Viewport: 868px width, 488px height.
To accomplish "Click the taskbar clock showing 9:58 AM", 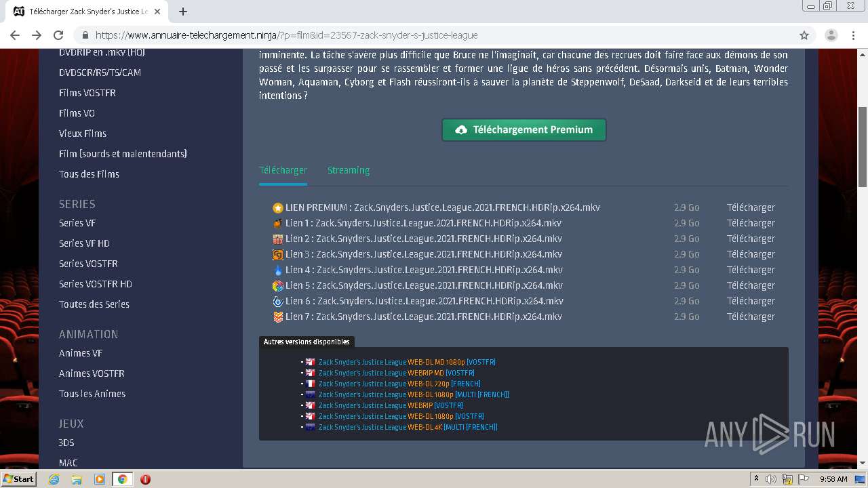I will tap(833, 479).
